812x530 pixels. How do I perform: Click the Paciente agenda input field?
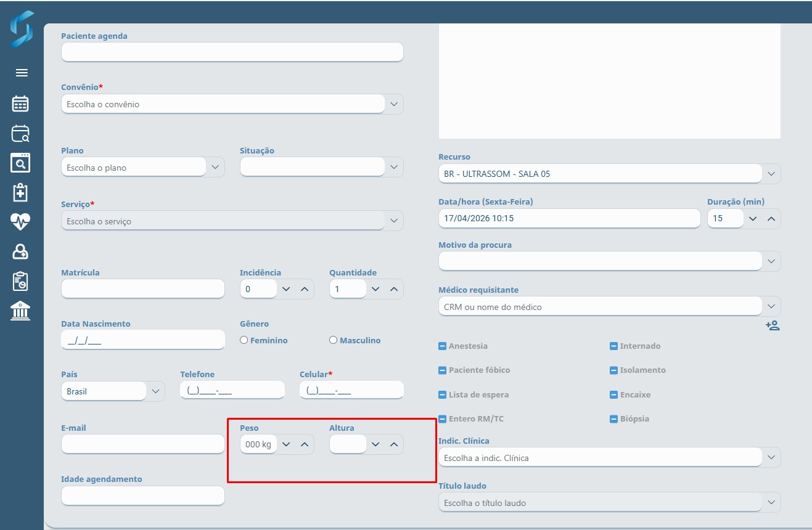[232, 52]
